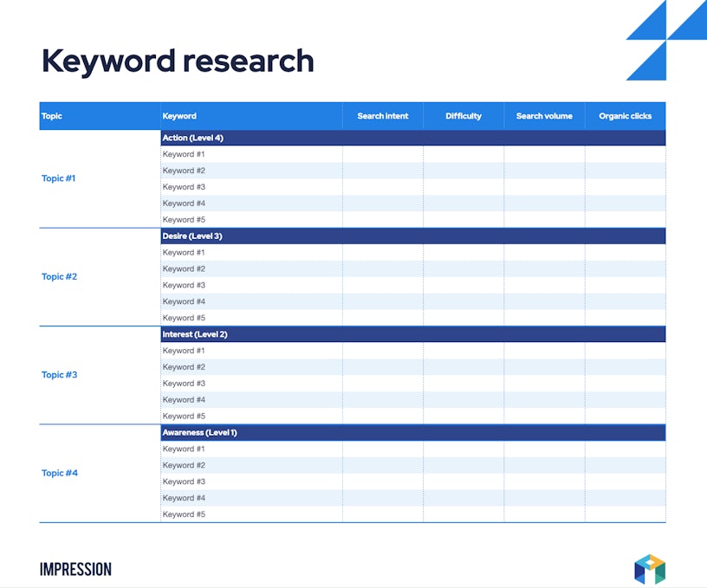Click the IMPRESSION wordmark logo

click(x=75, y=569)
